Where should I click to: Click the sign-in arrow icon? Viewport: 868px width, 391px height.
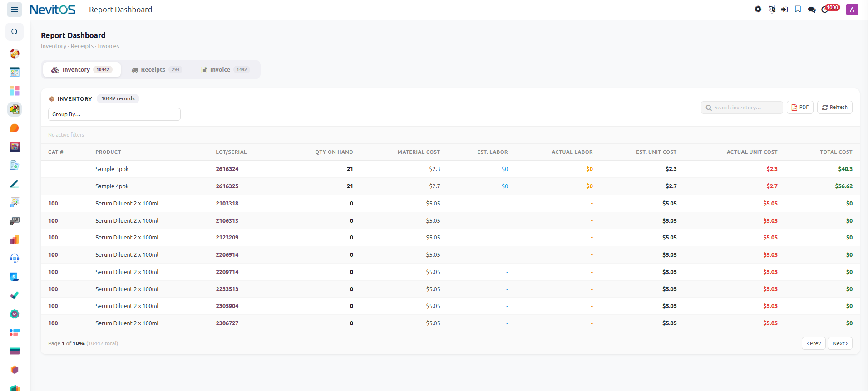[x=784, y=10]
